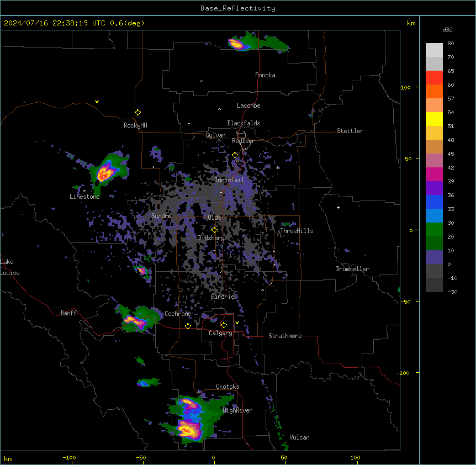Viewport: 476px width, 465px height.
Task: Click the Base_Reflectivity title
Action: tap(238, 8)
